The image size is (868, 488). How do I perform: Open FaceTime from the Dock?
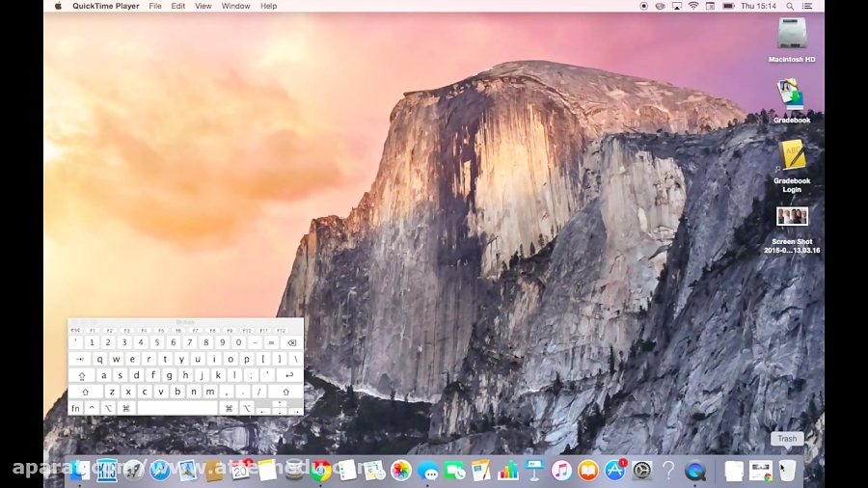click(454, 471)
